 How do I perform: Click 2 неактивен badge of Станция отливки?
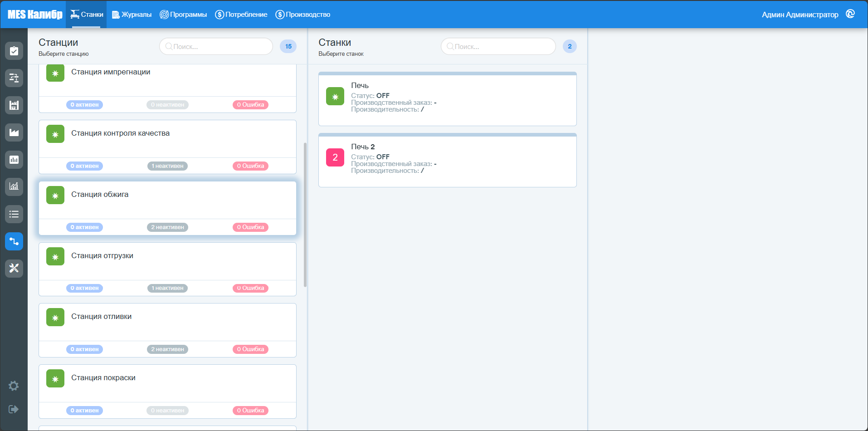167,349
